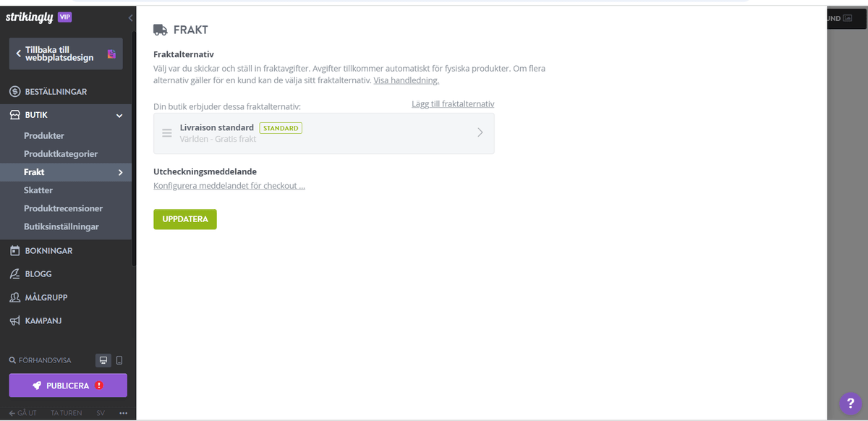Click the Blogg feather icon

pyautogui.click(x=14, y=274)
